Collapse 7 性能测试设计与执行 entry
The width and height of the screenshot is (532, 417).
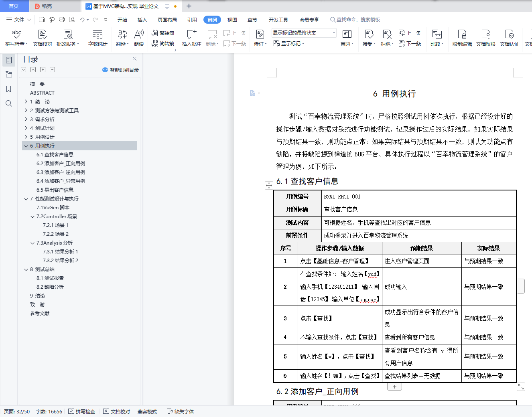[x=26, y=199]
